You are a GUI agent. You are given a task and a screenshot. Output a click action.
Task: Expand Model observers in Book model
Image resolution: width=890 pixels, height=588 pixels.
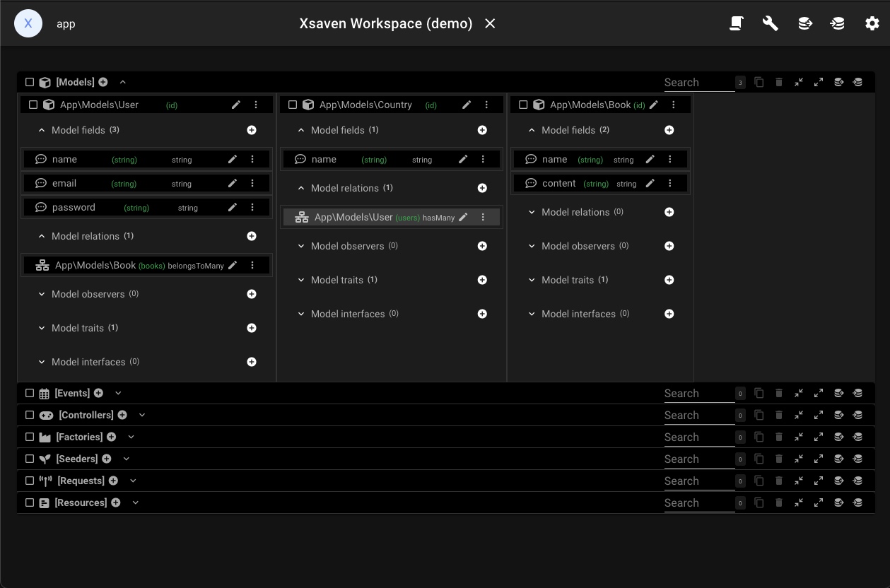click(x=532, y=246)
